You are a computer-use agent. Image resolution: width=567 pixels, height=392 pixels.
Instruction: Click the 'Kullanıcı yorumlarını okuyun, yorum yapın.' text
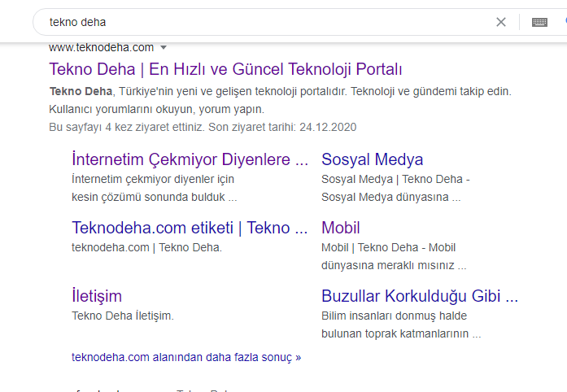tap(156, 109)
